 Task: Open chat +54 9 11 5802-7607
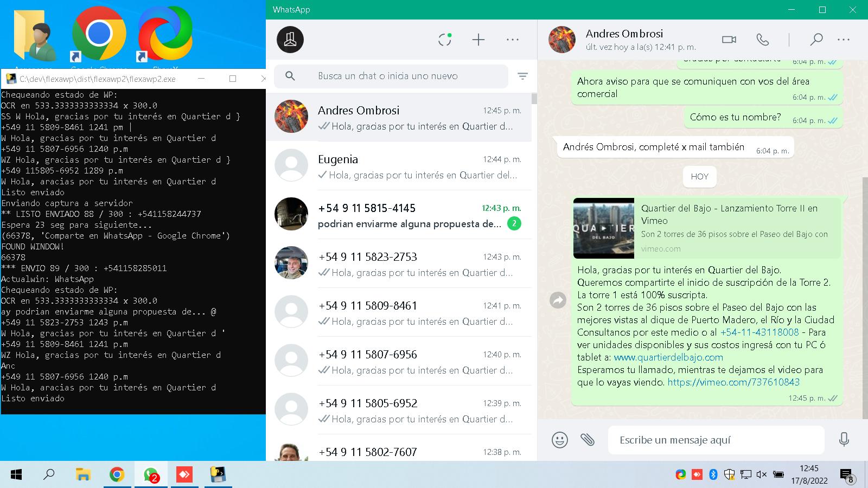tap(399, 448)
